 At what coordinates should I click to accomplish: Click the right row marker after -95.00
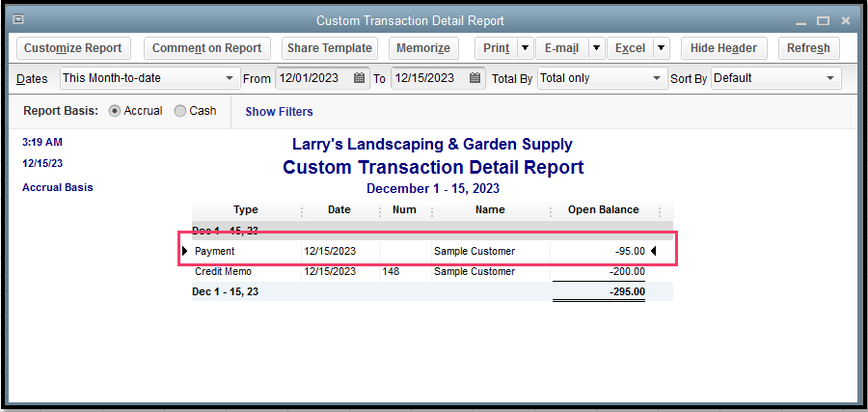point(653,252)
